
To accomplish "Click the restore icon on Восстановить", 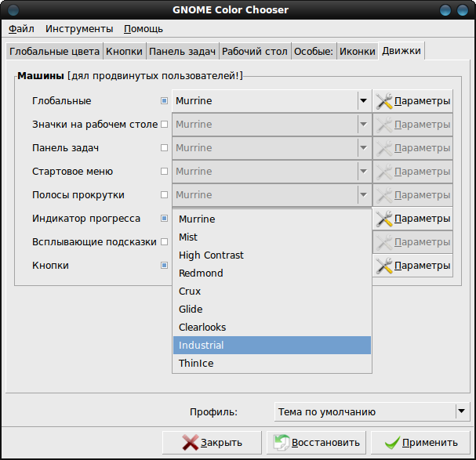I will tap(282, 443).
